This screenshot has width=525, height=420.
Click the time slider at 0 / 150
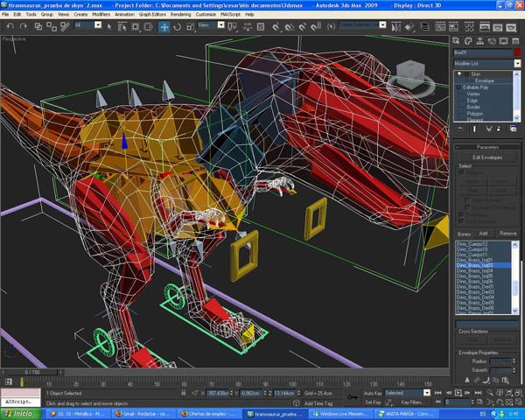click(32, 372)
